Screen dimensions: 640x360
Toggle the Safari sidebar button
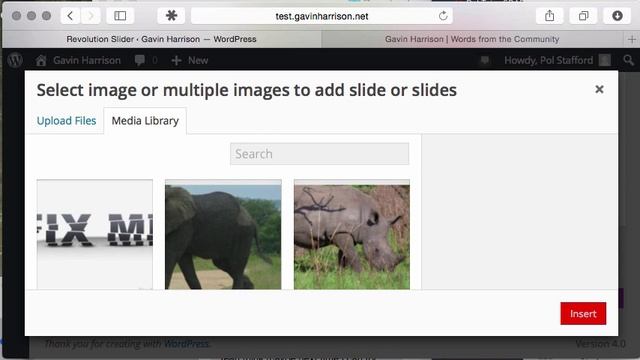coord(120,16)
